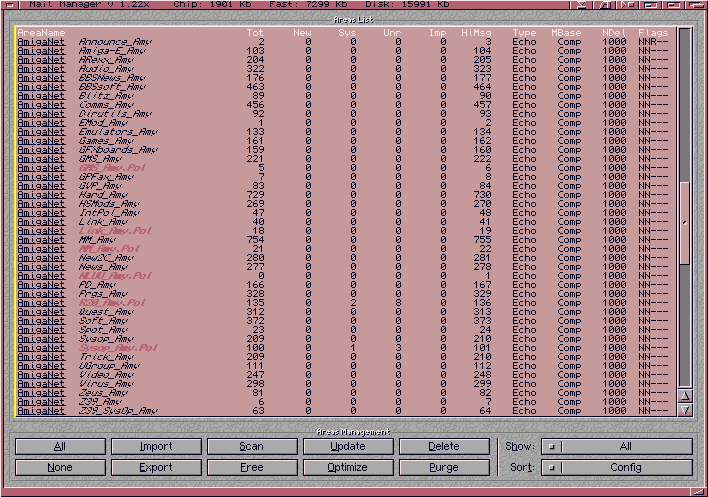
Task: Run Optimize on the message areas
Action: click(x=347, y=467)
